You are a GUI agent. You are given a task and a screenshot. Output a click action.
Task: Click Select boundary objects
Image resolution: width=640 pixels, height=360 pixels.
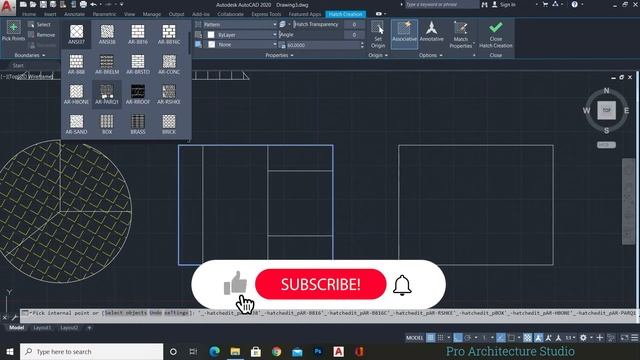coord(40,24)
